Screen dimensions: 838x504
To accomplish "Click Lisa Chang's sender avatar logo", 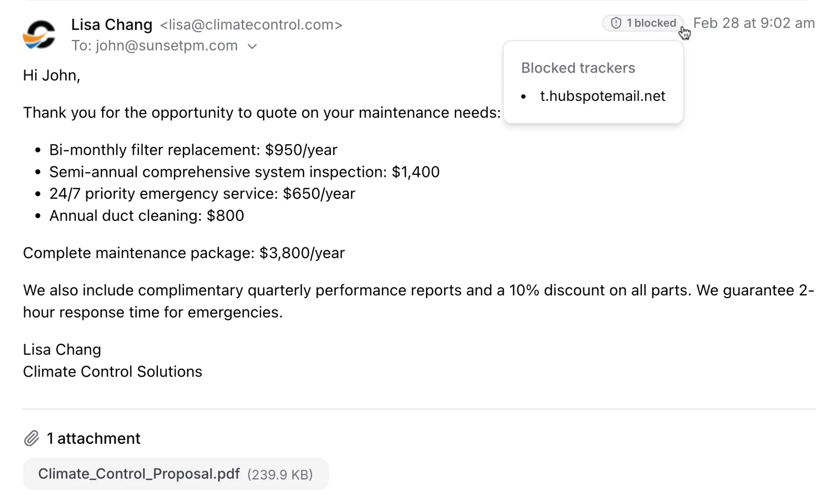I will coord(39,34).
